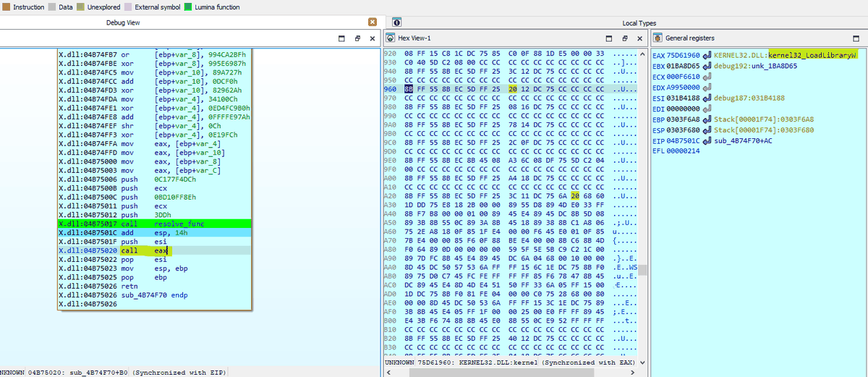Click the Data legend color box
868x377 pixels.
tap(53, 7)
